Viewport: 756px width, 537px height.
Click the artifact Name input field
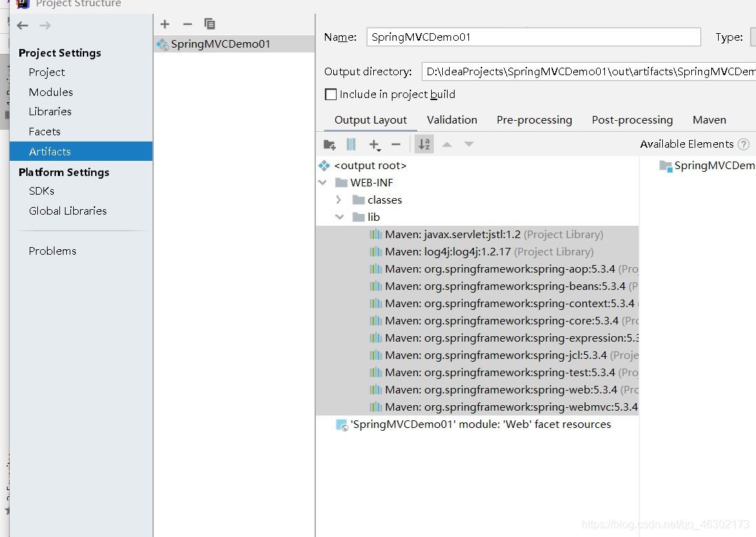click(533, 37)
